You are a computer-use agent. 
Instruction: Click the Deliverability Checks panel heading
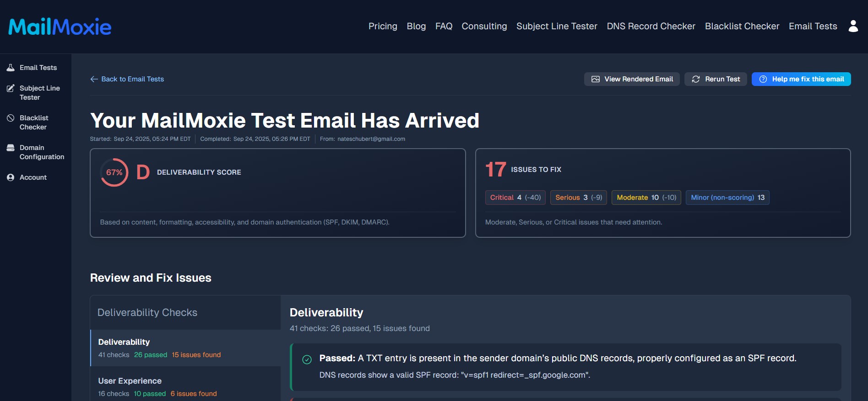click(147, 313)
